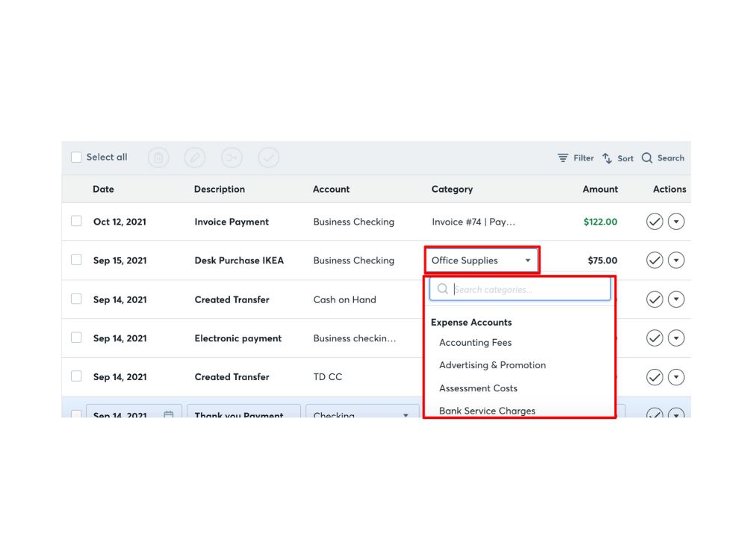The width and height of the screenshot is (747, 560).
Task: Click the $122.00 amount
Action: [601, 222]
